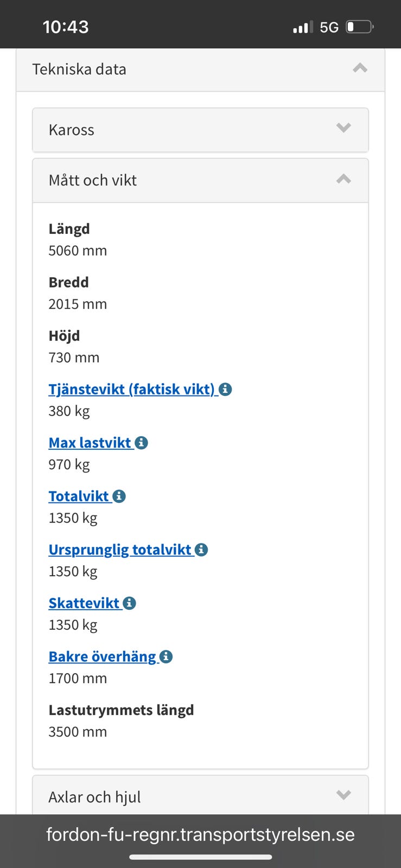401x868 pixels.
Task: Show info for Bakre överhäng icon
Action: tap(166, 657)
